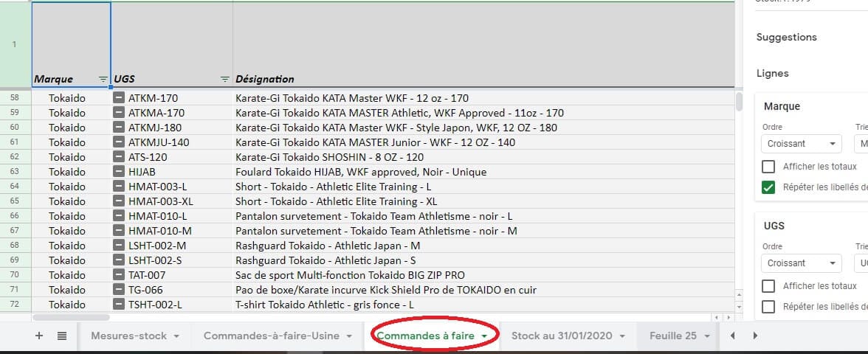This screenshot has height=354, width=868.
Task: Select cell Sac de sport Multi-fonction BIG ZIP PRO
Action: tap(483, 275)
